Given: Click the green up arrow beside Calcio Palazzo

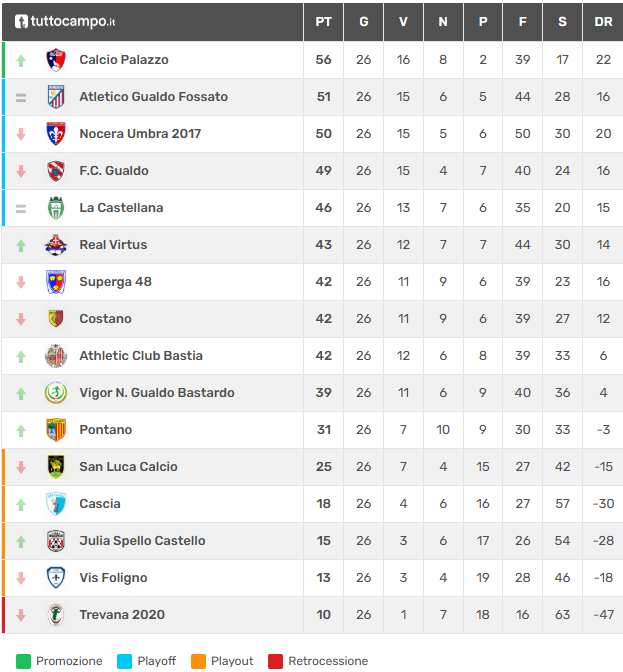Looking at the screenshot, I should coord(21,60).
